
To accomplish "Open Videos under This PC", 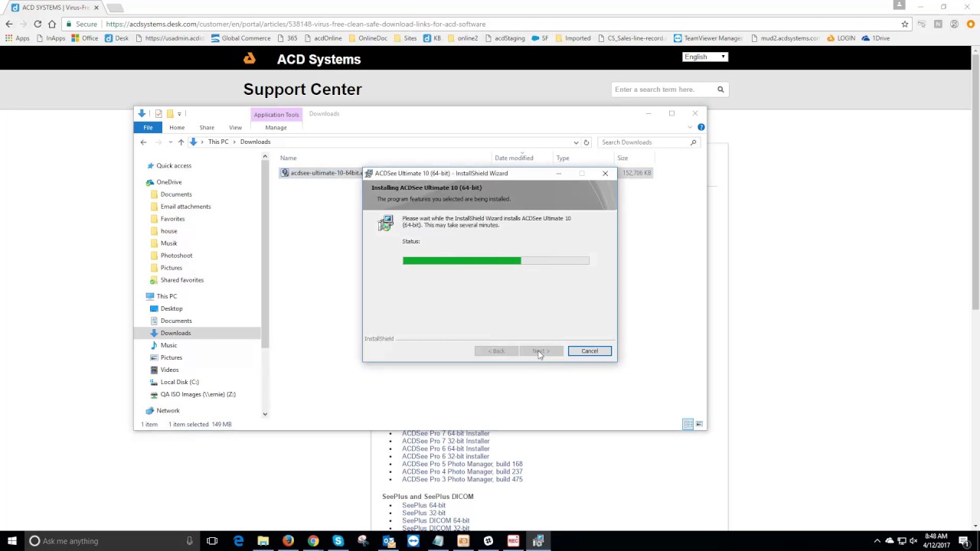I will click(x=169, y=370).
